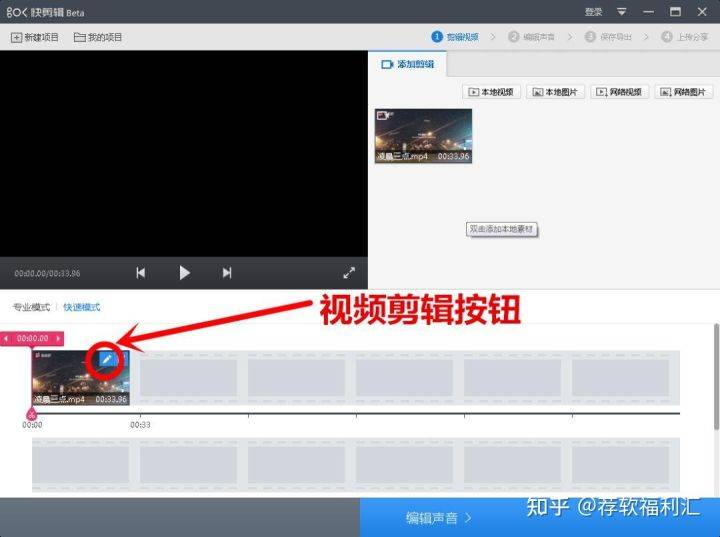
Task: Add a local picture (本地图片)
Action: point(556,92)
